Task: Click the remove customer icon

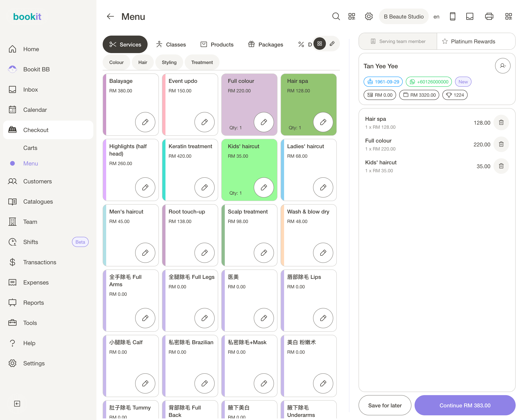Action: pos(503,66)
